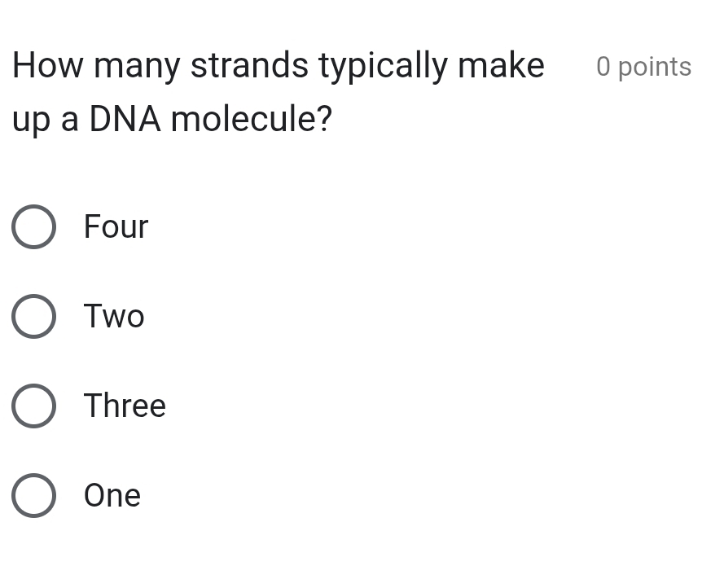Click the circle next to "One"
This screenshot has width=702, height=588.
coord(33,495)
